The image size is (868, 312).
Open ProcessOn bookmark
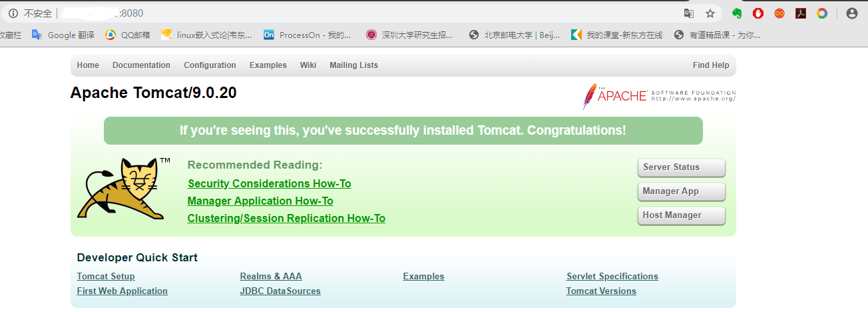(308, 35)
